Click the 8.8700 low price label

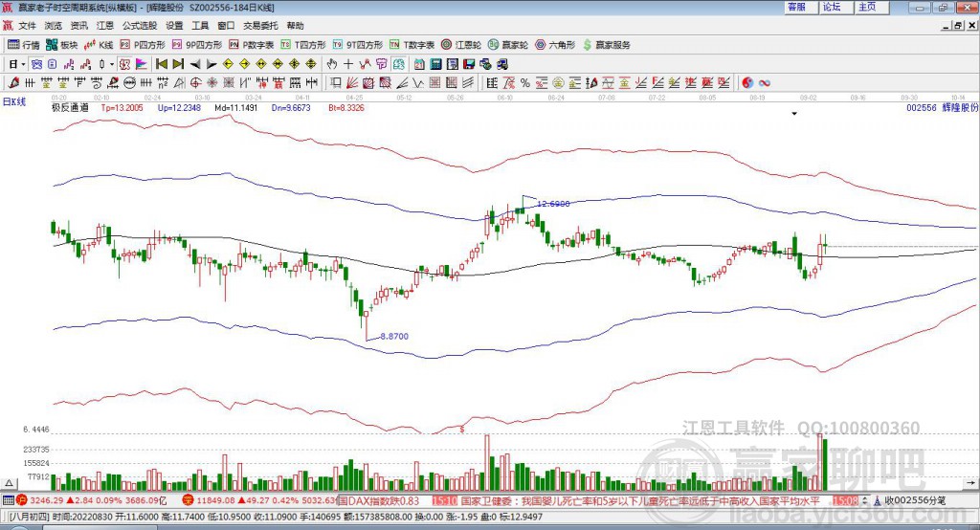tap(394, 336)
